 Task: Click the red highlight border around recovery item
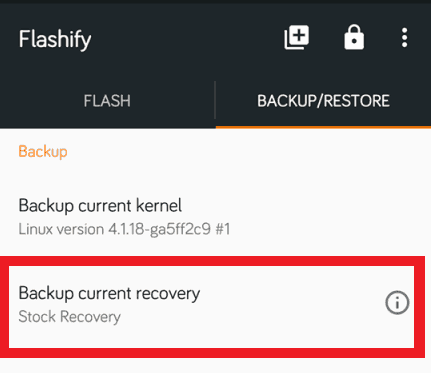[212, 261]
